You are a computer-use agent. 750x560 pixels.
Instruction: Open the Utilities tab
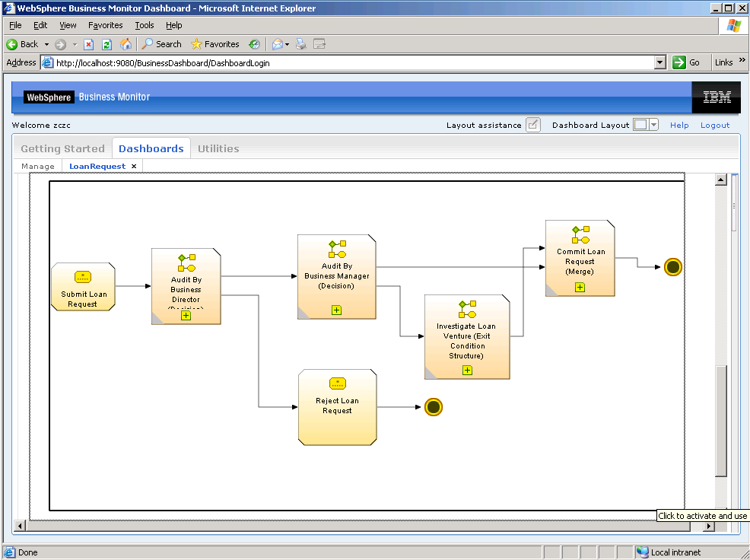point(218,148)
